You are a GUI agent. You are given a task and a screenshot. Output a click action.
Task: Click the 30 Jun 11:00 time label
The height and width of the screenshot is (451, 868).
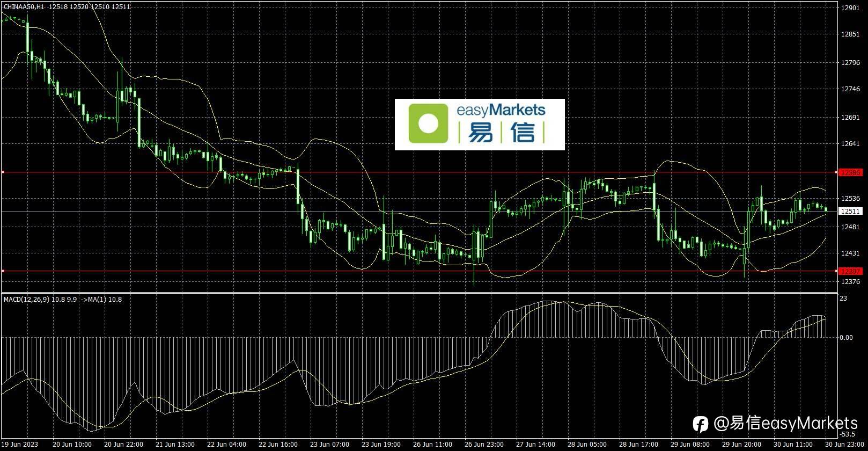pyautogui.click(x=793, y=445)
